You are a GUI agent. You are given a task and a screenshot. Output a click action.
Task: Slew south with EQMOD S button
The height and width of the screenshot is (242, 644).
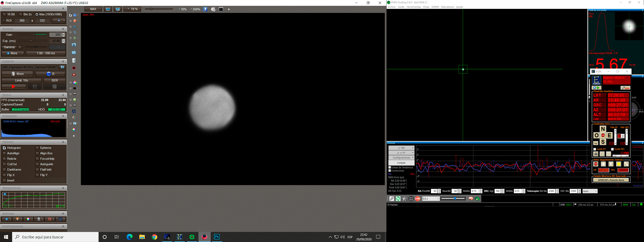point(603,142)
